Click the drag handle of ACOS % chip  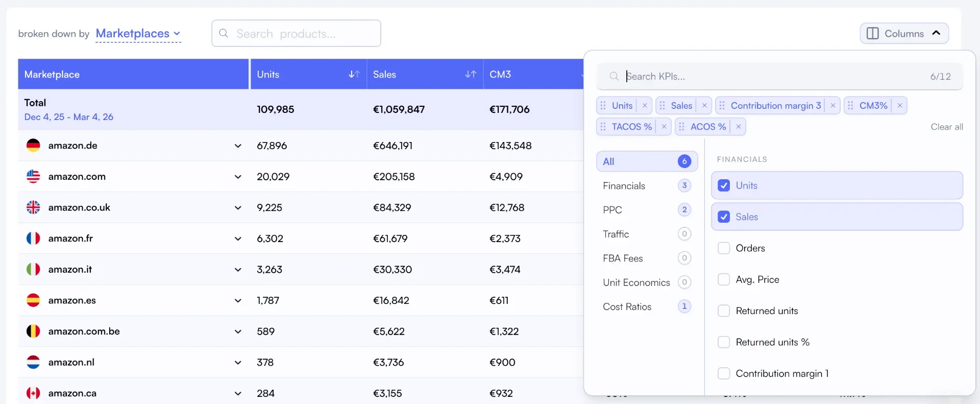click(x=682, y=127)
